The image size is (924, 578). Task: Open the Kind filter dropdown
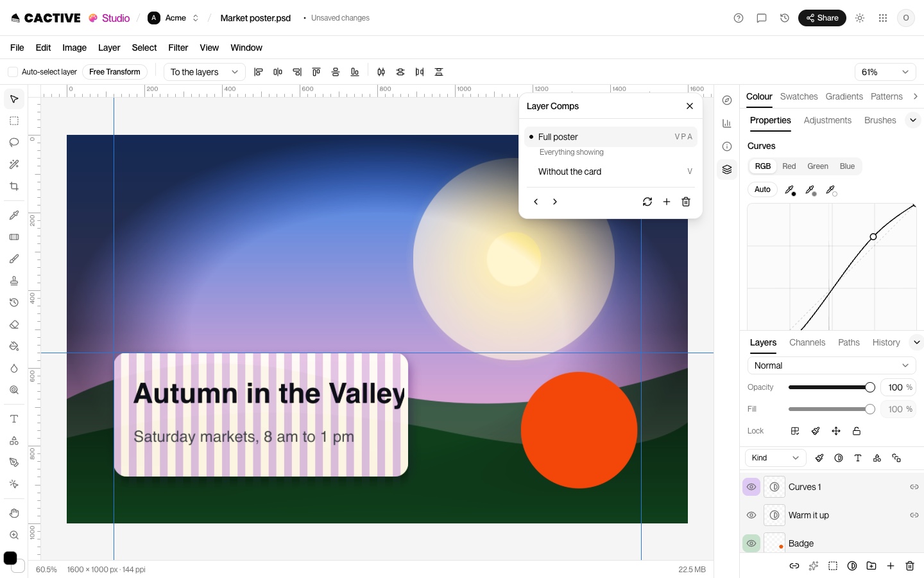776,458
